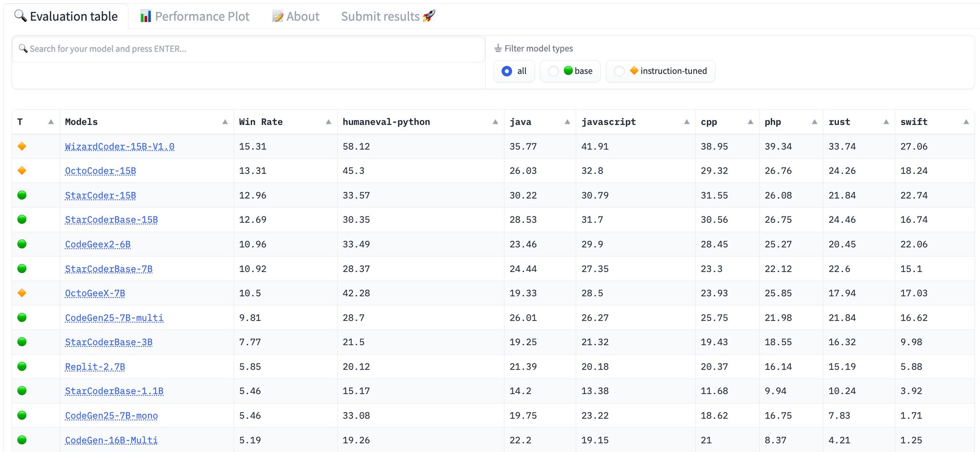Click the model search input field
Screen dimensions: 980x452
(248, 49)
